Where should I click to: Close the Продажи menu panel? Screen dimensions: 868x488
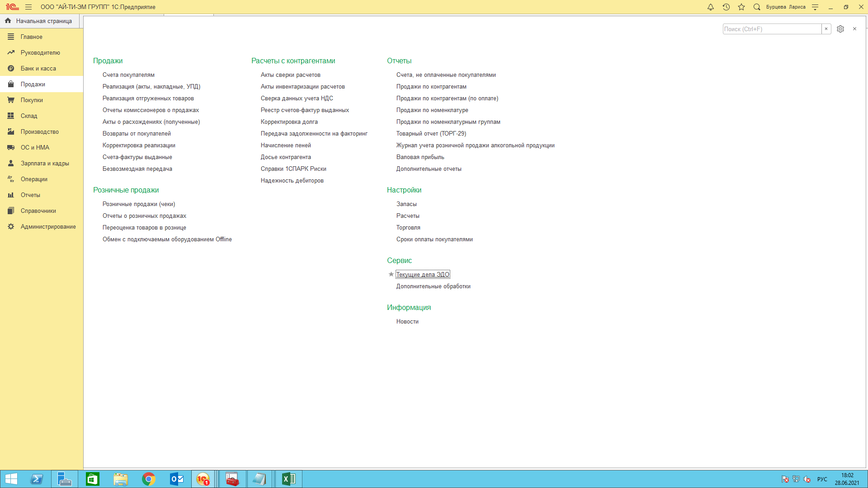point(854,29)
